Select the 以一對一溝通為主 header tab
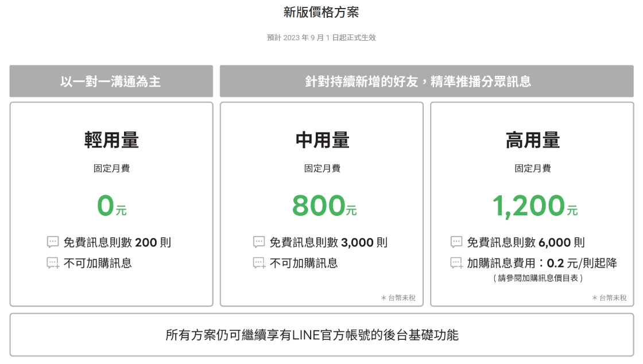643x364 pixels. (x=111, y=82)
